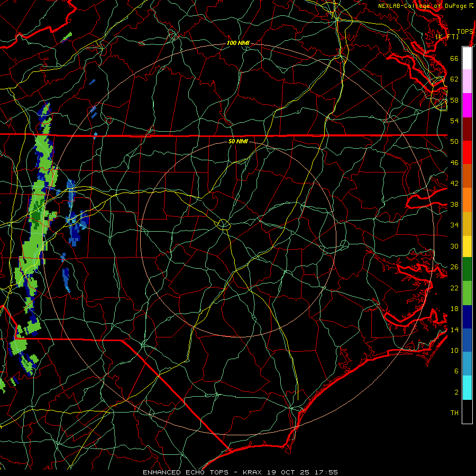
Task: Click the '22' legend value
Action: coord(454,288)
